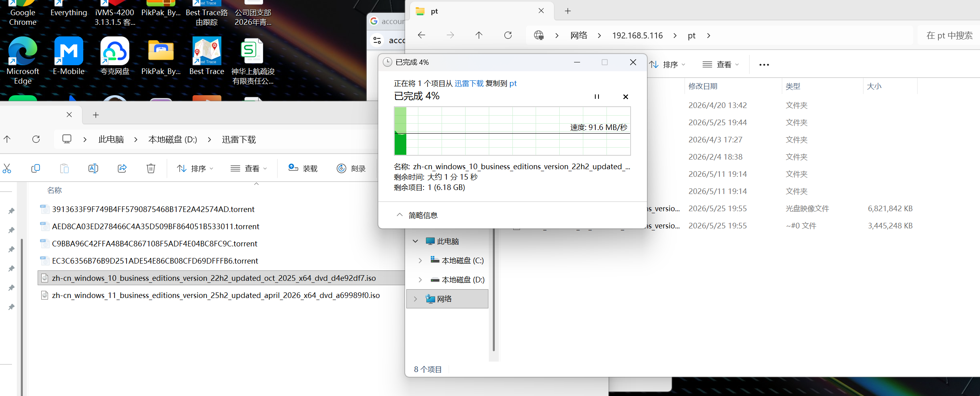The height and width of the screenshot is (396, 980).
Task: Click the 刻录 burn disc button
Action: click(x=351, y=168)
